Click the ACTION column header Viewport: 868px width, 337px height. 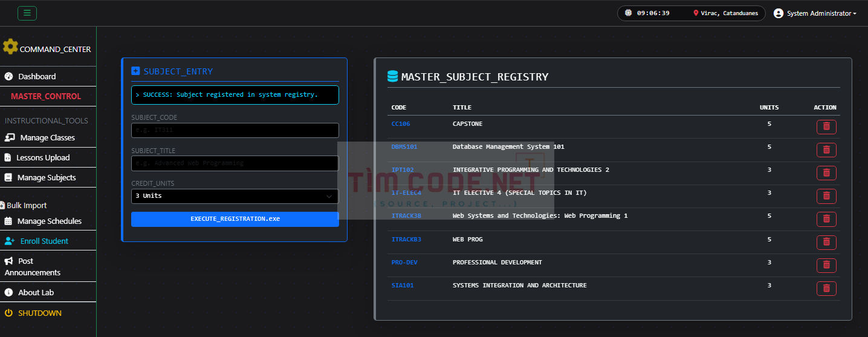825,107
